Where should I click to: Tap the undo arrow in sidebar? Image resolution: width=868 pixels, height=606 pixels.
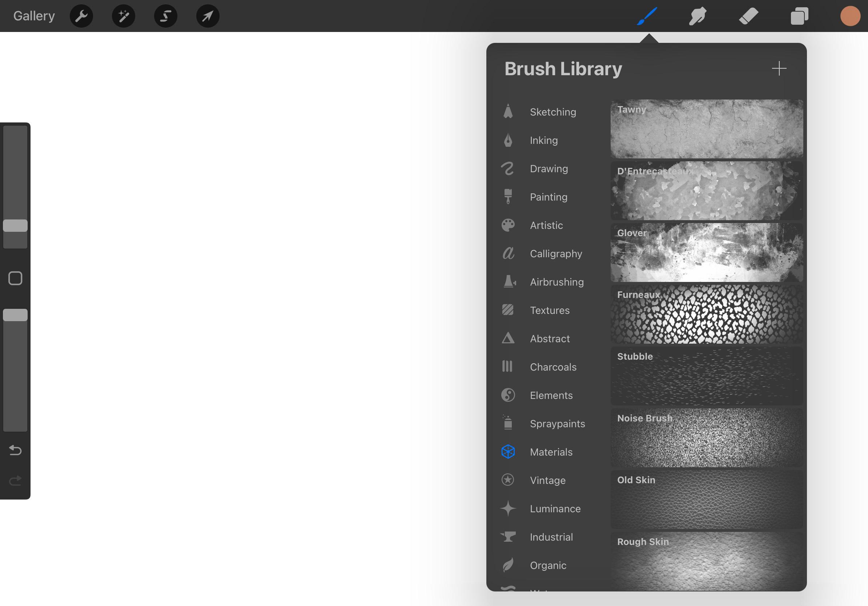click(x=15, y=450)
